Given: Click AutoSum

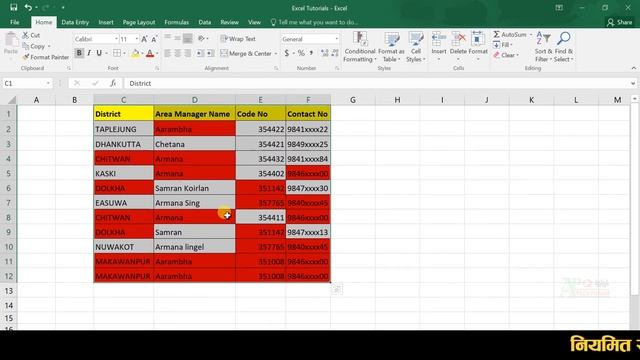Looking at the screenshot, I should [x=510, y=35].
